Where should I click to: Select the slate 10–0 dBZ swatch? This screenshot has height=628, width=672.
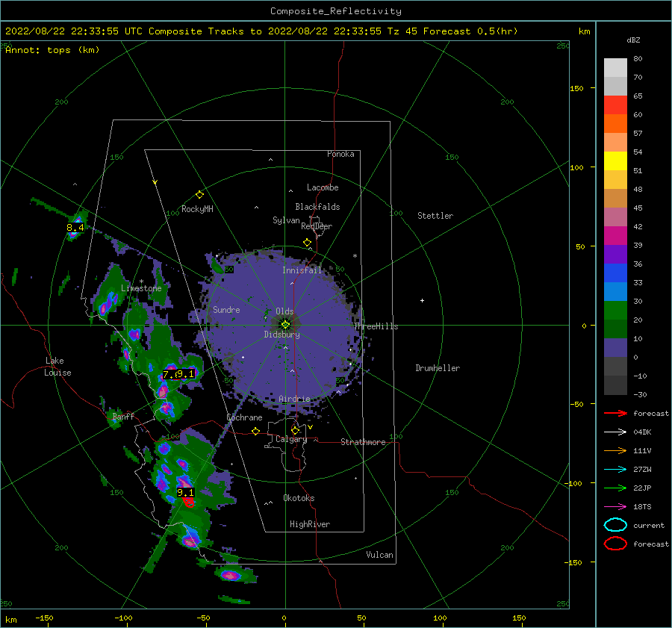[615, 348]
